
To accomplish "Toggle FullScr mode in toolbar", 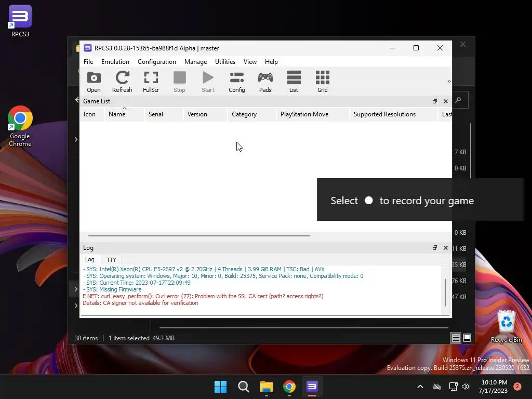I will tap(151, 82).
